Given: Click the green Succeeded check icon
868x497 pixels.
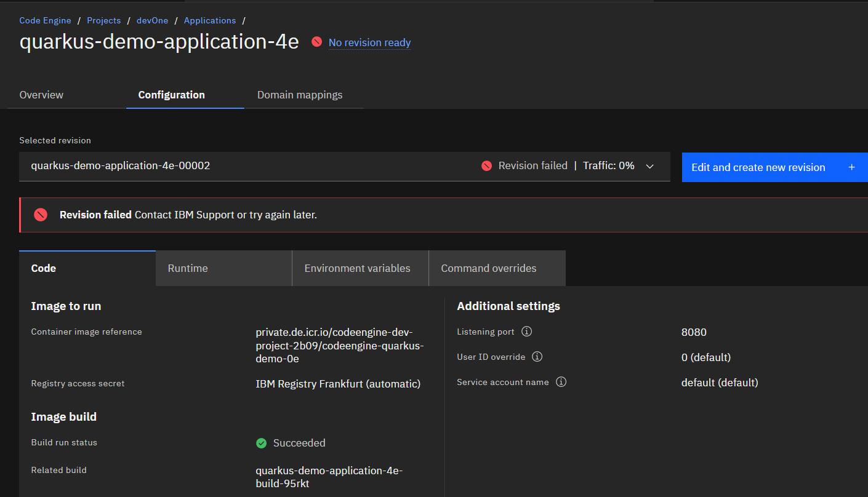Looking at the screenshot, I should 261,443.
